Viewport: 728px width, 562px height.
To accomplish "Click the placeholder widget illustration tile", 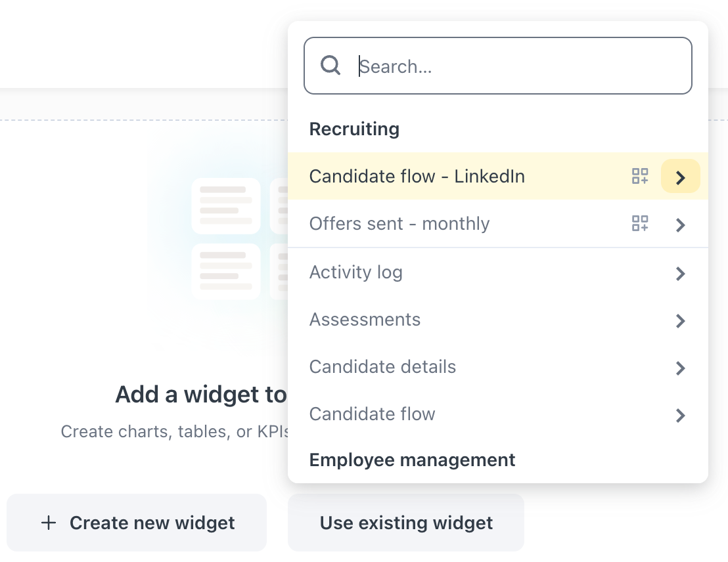I will coord(226,205).
